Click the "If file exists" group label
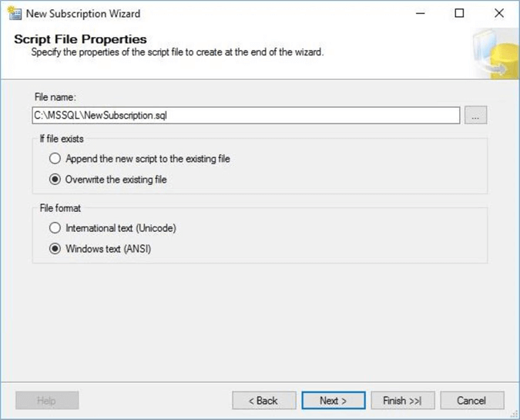520x420 pixels. click(60, 139)
